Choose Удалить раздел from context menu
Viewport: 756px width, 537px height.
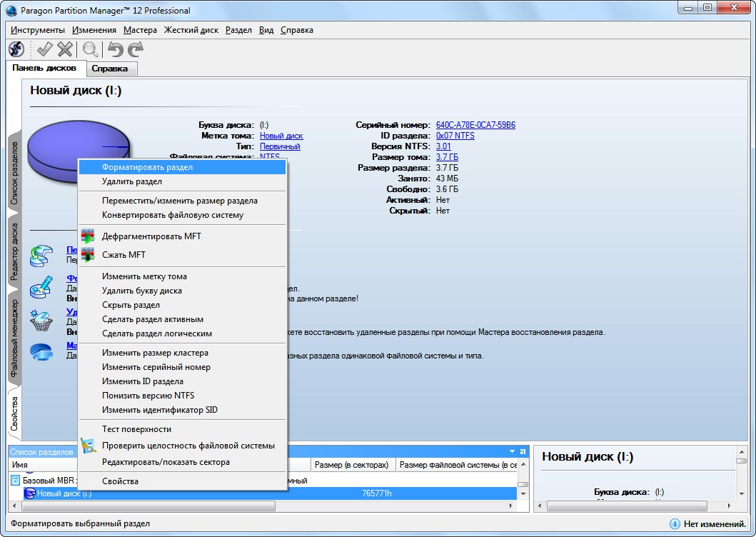tap(182, 181)
